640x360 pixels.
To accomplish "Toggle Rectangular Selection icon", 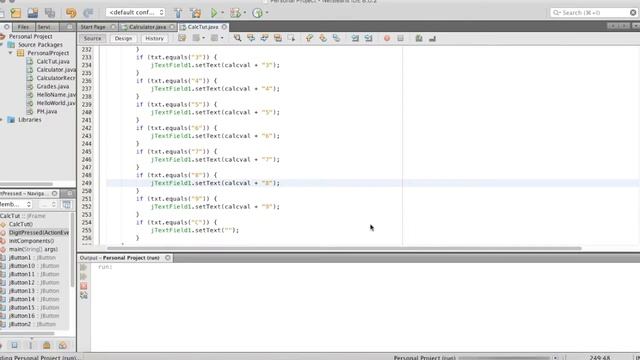I will pos(291,38).
